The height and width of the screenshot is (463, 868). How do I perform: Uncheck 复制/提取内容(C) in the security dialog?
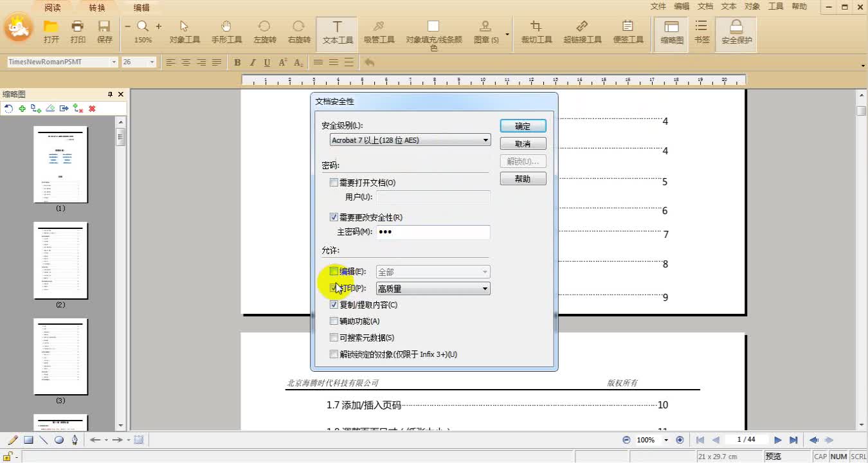pyautogui.click(x=334, y=304)
